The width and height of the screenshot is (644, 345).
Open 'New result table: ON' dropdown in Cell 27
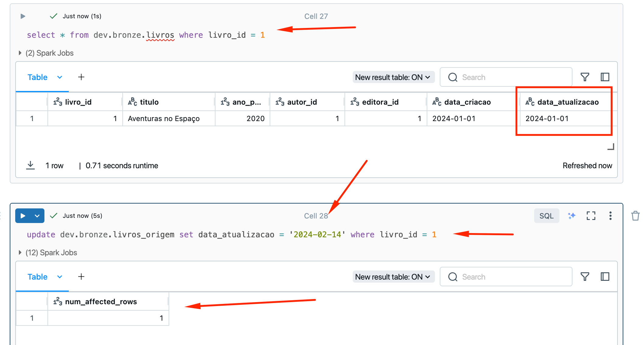pos(393,77)
